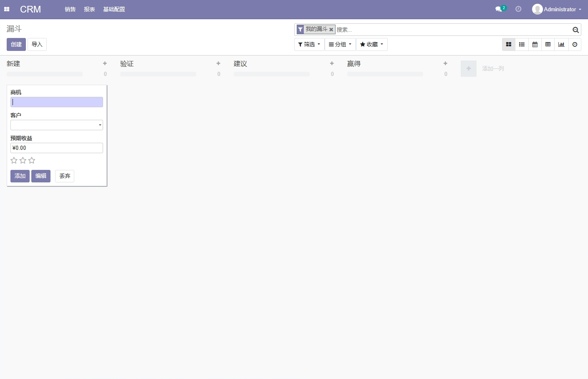Open the calendar view
The width and height of the screenshot is (588, 379).
[535, 44]
